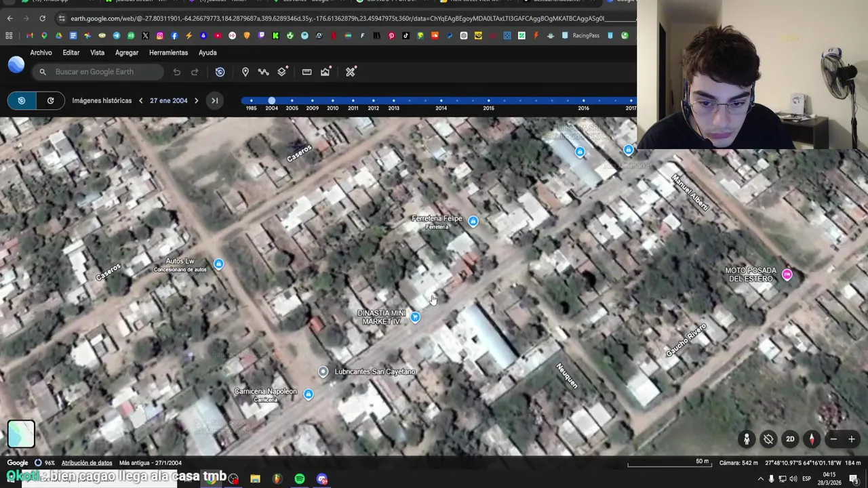Open the Ayuda menu
Image resolution: width=868 pixels, height=488 pixels.
208,53
